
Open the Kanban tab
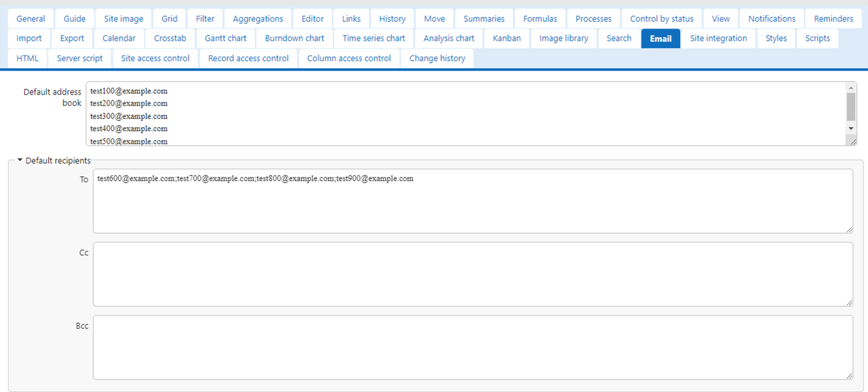click(506, 38)
